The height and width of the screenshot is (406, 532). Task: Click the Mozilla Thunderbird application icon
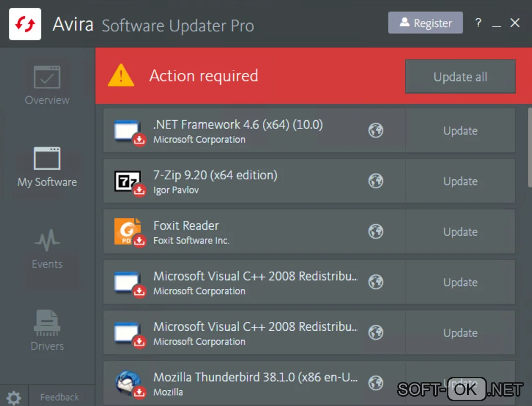[128, 384]
